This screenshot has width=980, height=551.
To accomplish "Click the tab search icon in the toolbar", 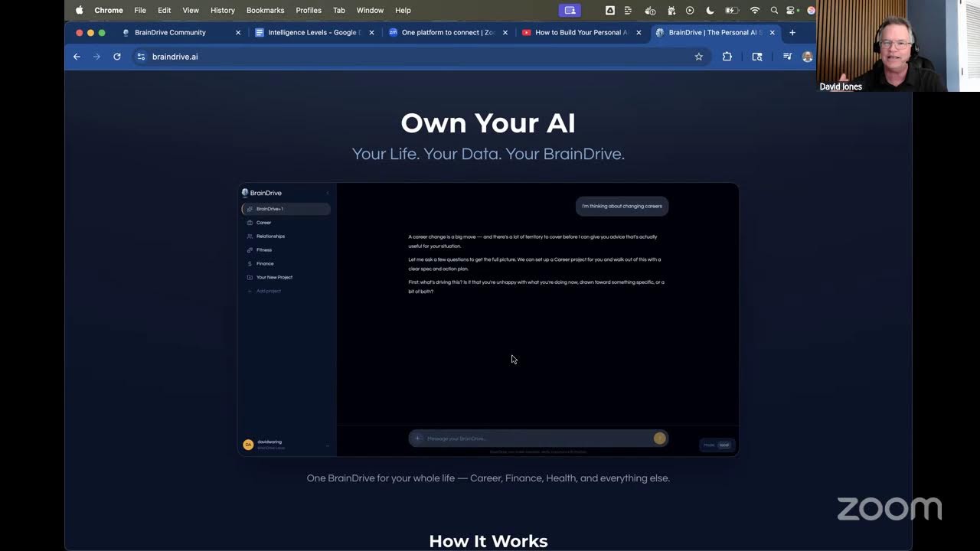I will click(x=757, y=57).
